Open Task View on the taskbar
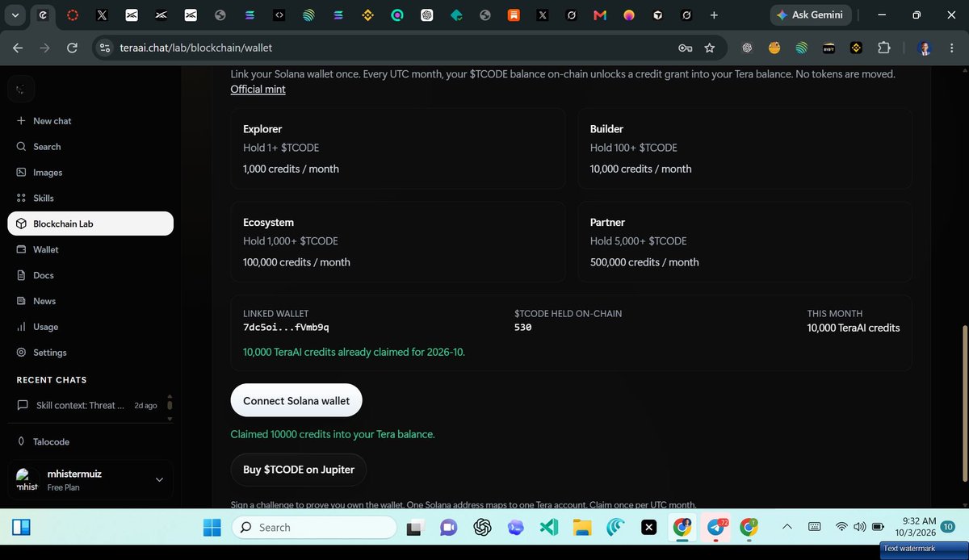 (x=415, y=527)
